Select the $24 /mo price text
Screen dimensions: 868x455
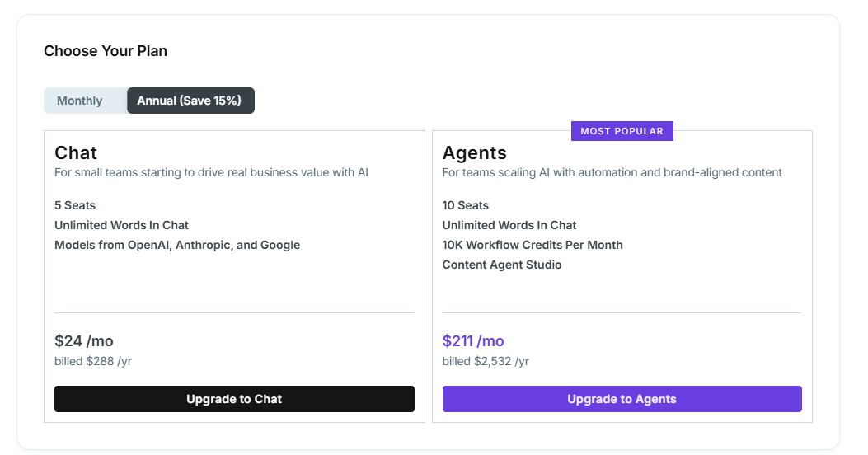(x=84, y=341)
